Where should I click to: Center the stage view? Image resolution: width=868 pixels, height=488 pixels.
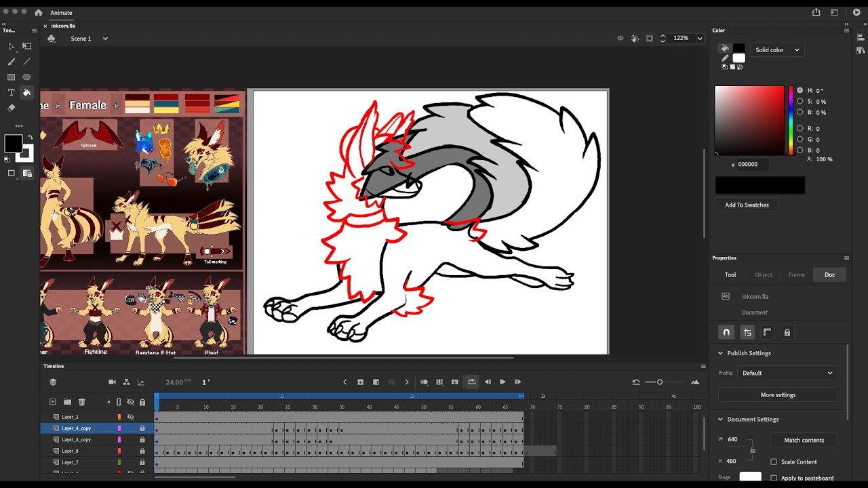click(620, 39)
